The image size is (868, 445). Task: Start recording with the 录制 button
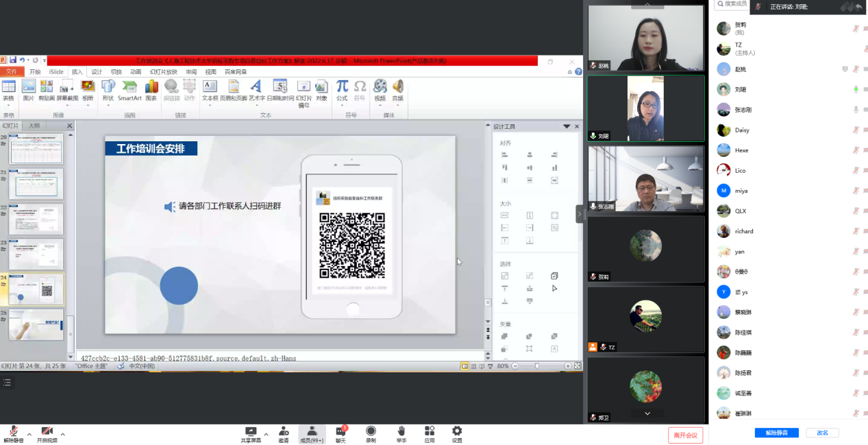[x=371, y=435]
